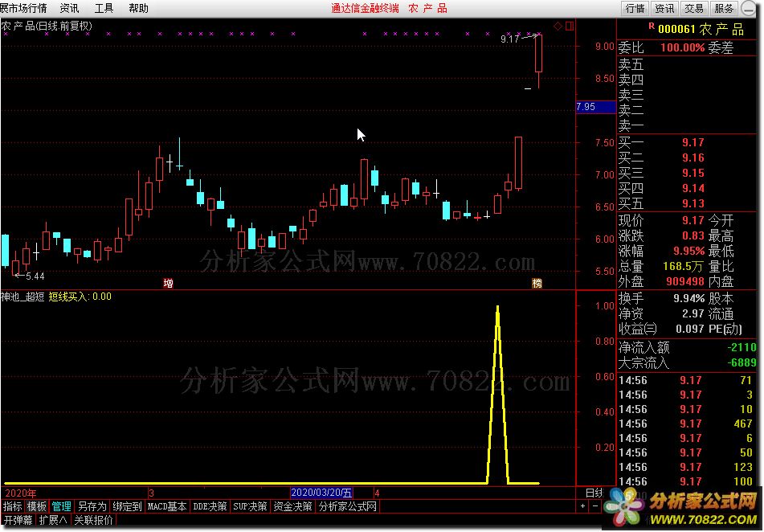Screen dimensions: 764x532
Task: Click the chart title 农产品(日线.前复权)
Action: [x=47, y=26]
